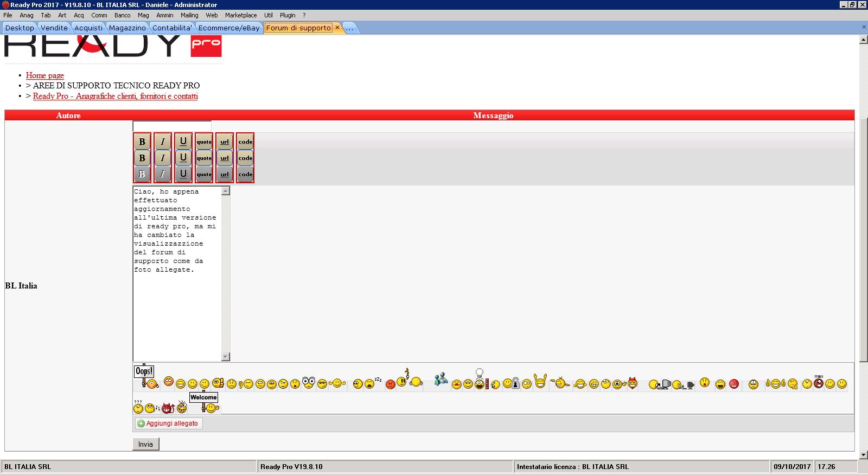868x475 pixels.
Task: Switch to the Desktop tab
Action: [x=20, y=28]
